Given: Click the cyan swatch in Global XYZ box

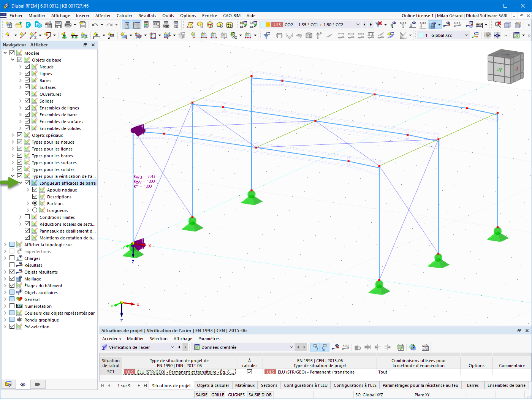Looking at the screenshot, I should tap(421, 35).
